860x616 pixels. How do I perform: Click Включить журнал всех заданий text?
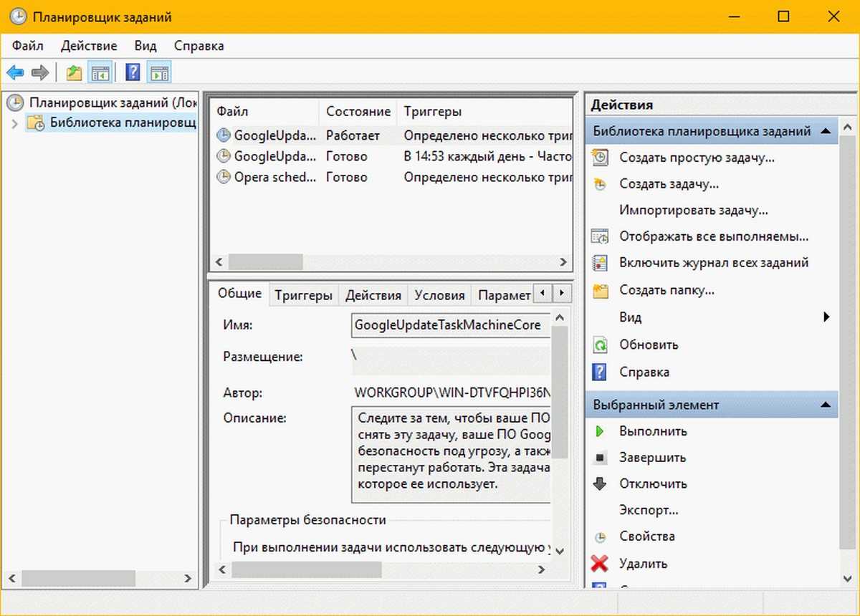point(714,263)
